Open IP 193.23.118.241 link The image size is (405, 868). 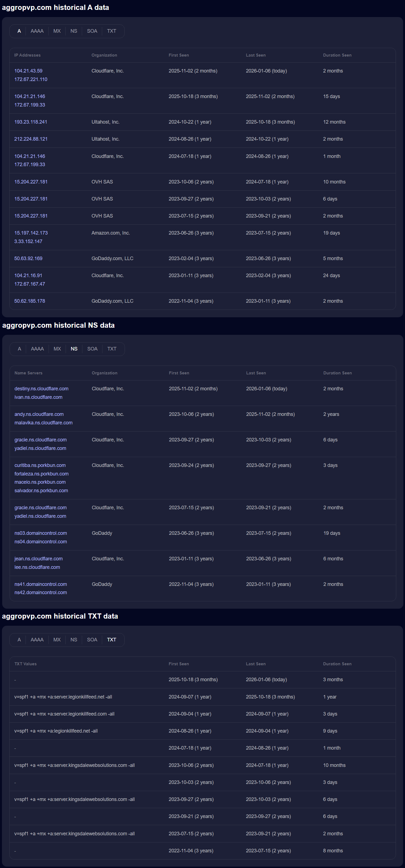tap(31, 122)
